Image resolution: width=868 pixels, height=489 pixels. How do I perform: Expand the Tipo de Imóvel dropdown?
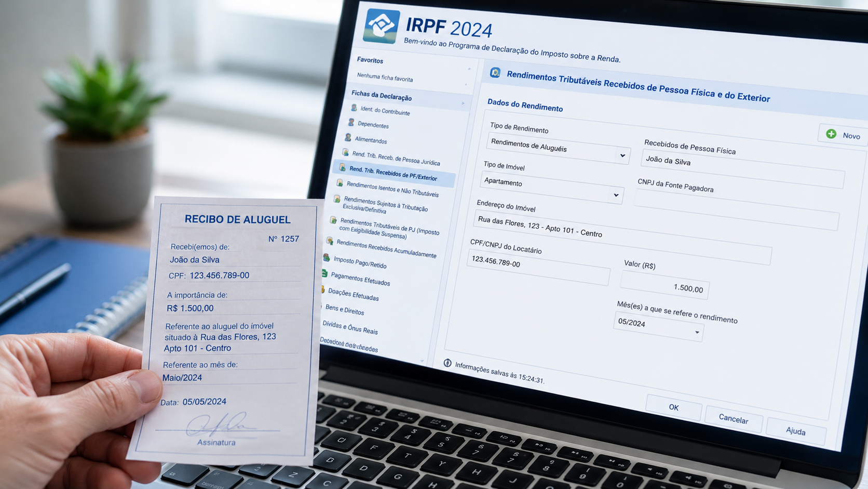(x=616, y=195)
